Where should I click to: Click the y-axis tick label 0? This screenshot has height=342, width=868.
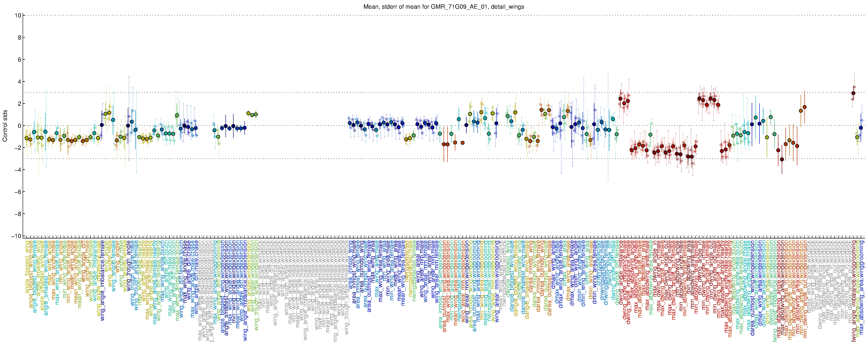19,126
